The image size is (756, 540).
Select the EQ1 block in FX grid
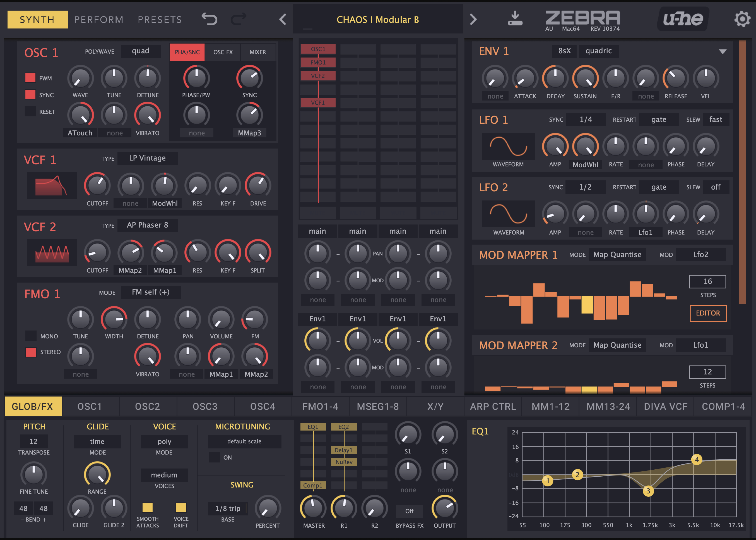[x=313, y=427]
